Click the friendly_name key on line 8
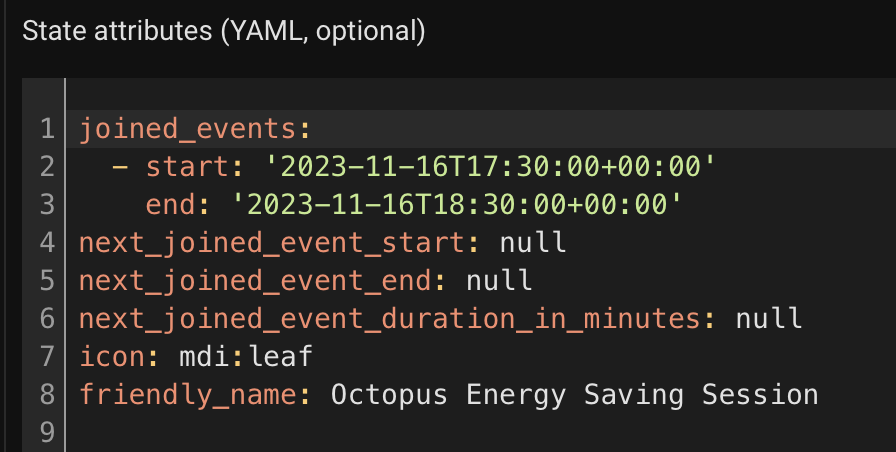Screen dimensions: 896x452 (x=189, y=395)
